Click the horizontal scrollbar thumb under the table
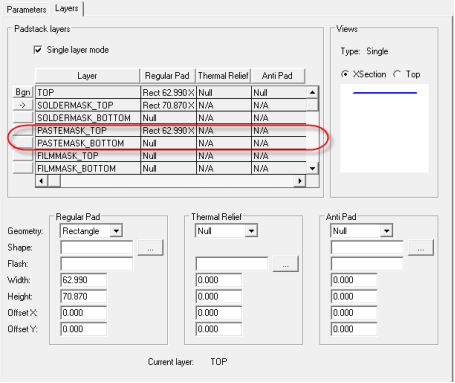The height and width of the screenshot is (383, 455). tap(54, 181)
